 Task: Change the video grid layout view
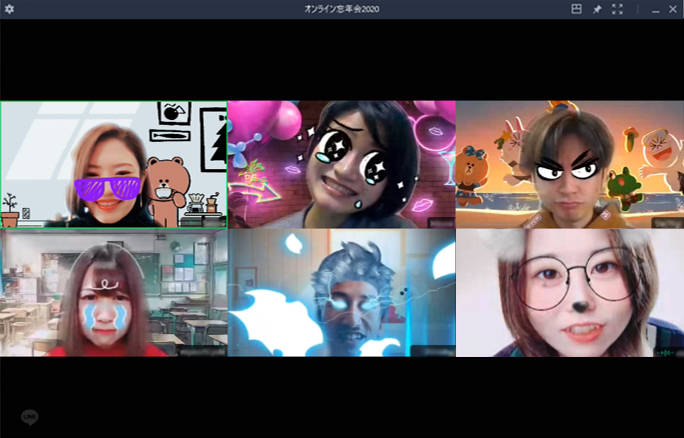[x=576, y=9]
